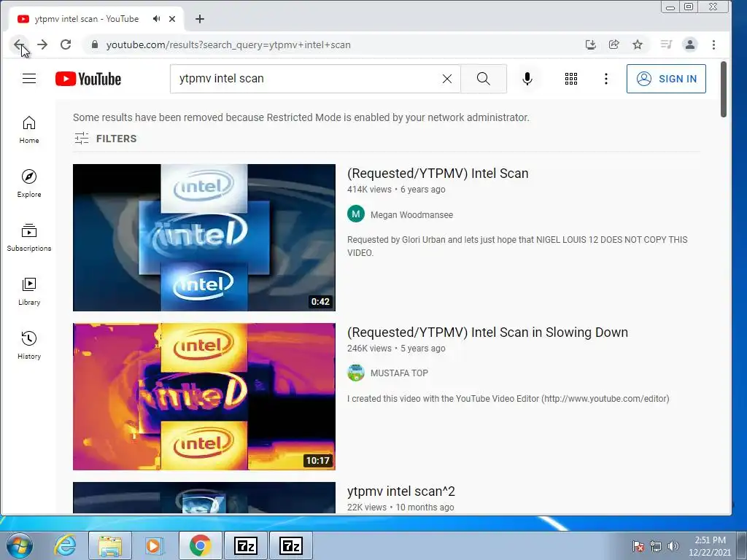Open the site info padlock icon
Image resolution: width=747 pixels, height=560 pixels.
(x=95, y=44)
